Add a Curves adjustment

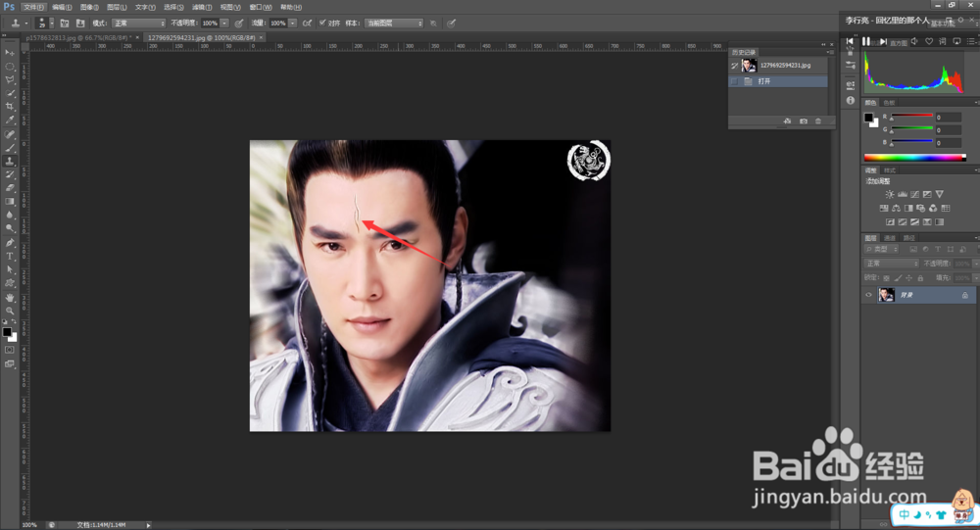point(914,194)
